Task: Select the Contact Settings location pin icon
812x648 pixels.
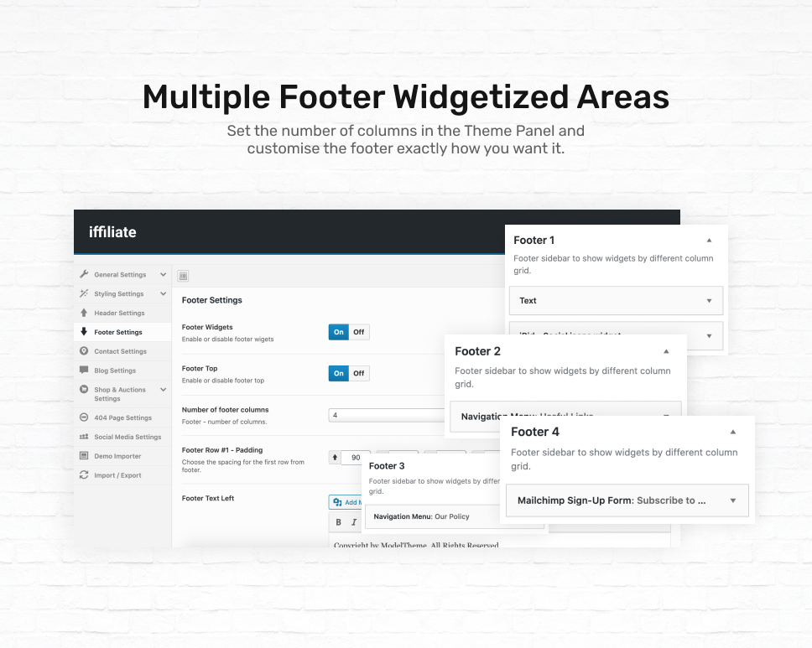Action: [84, 350]
